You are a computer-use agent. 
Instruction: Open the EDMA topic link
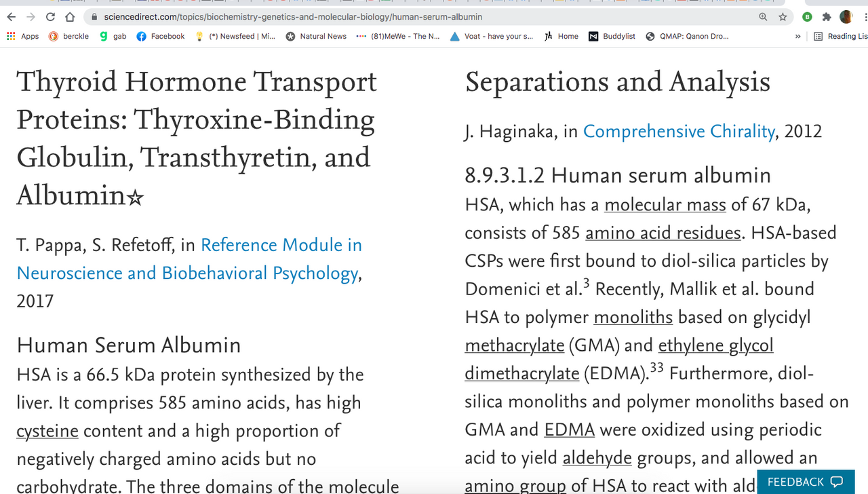coord(570,430)
